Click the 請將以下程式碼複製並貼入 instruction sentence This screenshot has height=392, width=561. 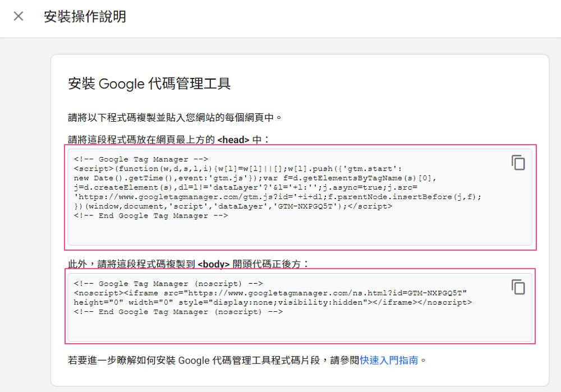(174, 117)
